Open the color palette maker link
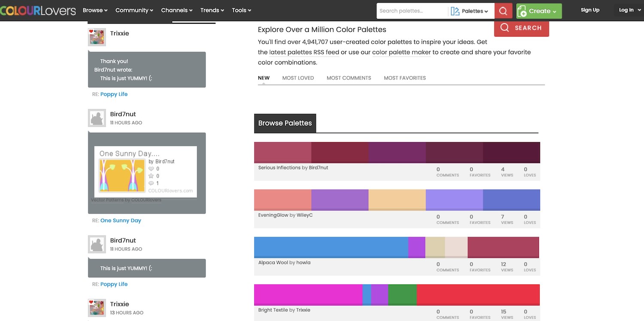644x321 pixels. 401,52
